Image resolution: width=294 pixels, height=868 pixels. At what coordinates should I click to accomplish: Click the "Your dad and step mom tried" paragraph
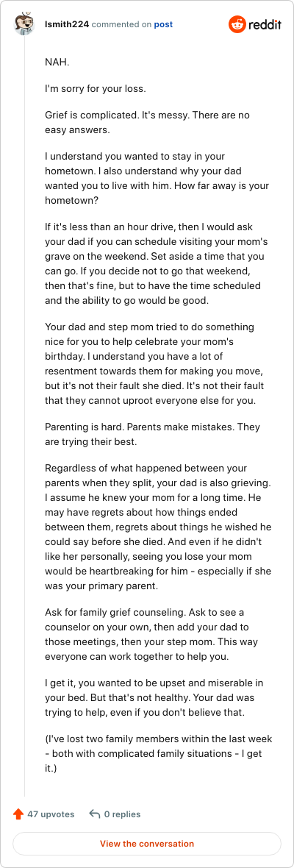point(157,363)
